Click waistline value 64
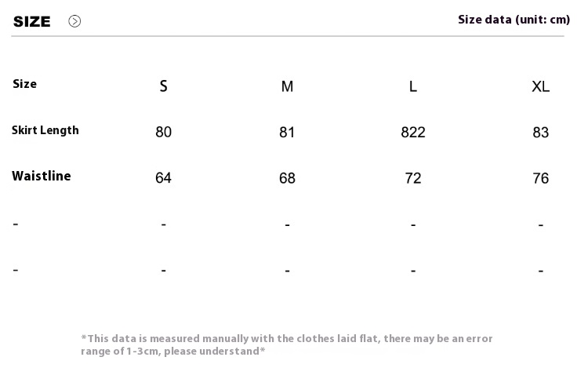The image size is (588, 368). [x=164, y=178]
